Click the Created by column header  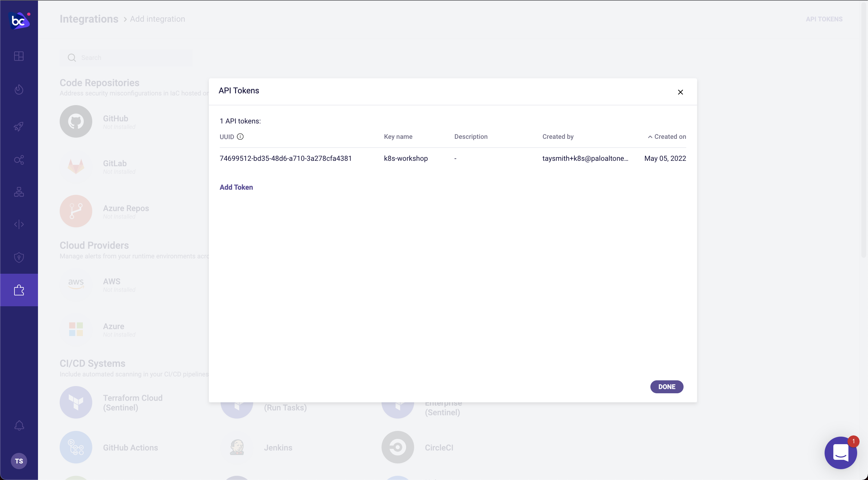pos(558,137)
